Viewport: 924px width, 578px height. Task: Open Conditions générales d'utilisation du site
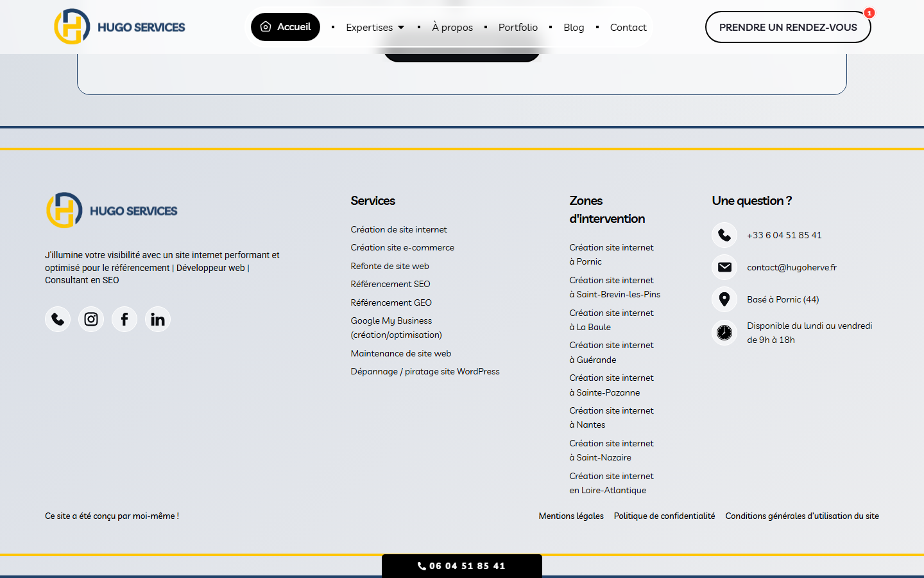(802, 516)
